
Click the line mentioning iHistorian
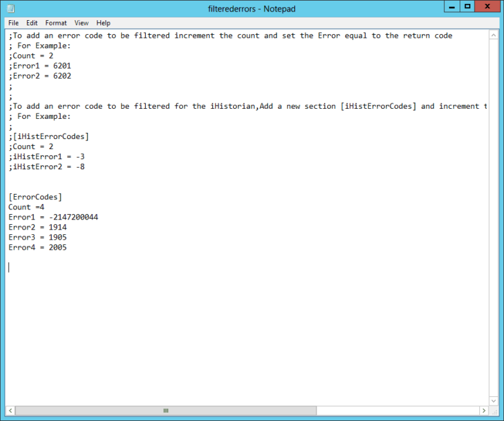click(x=247, y=106)
